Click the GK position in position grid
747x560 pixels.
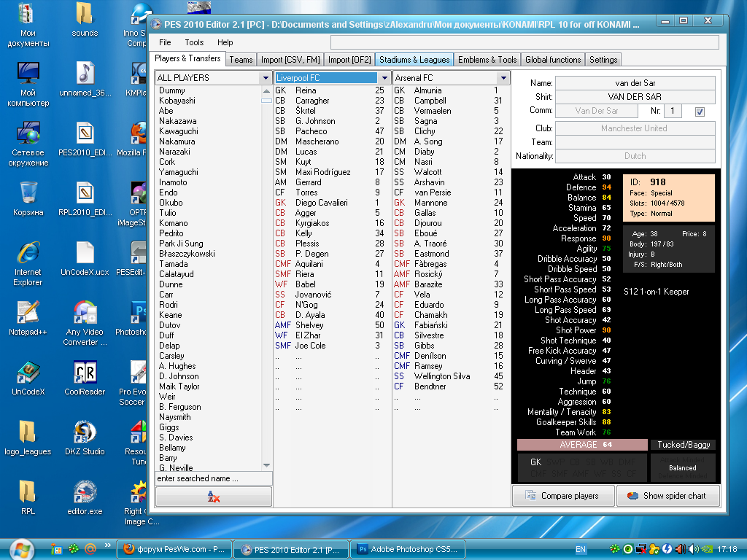point(535,462)
